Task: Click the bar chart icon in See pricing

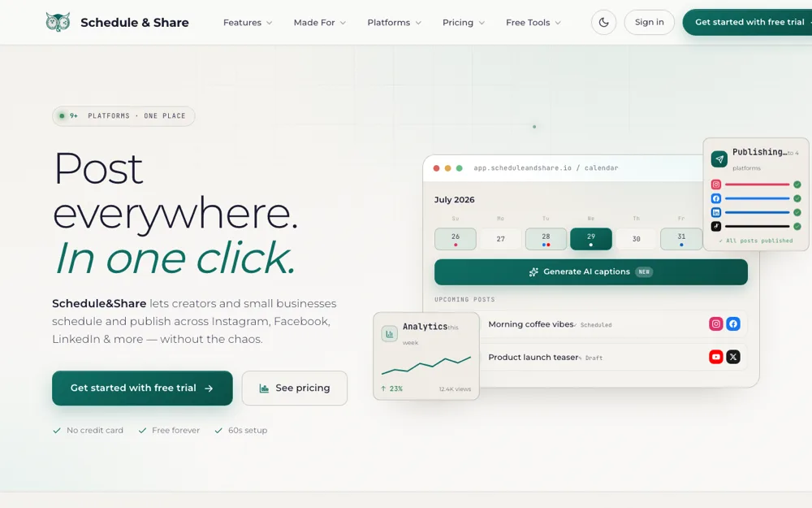Action: coord(264,389)
